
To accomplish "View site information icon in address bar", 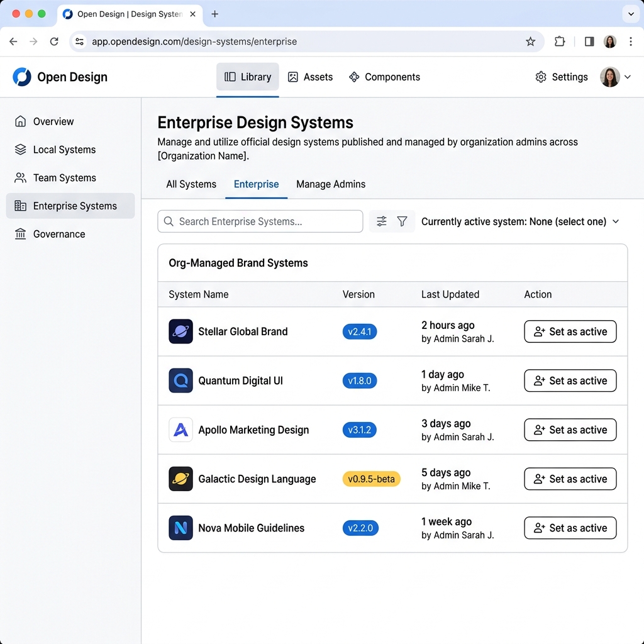I will click(80, 42).
